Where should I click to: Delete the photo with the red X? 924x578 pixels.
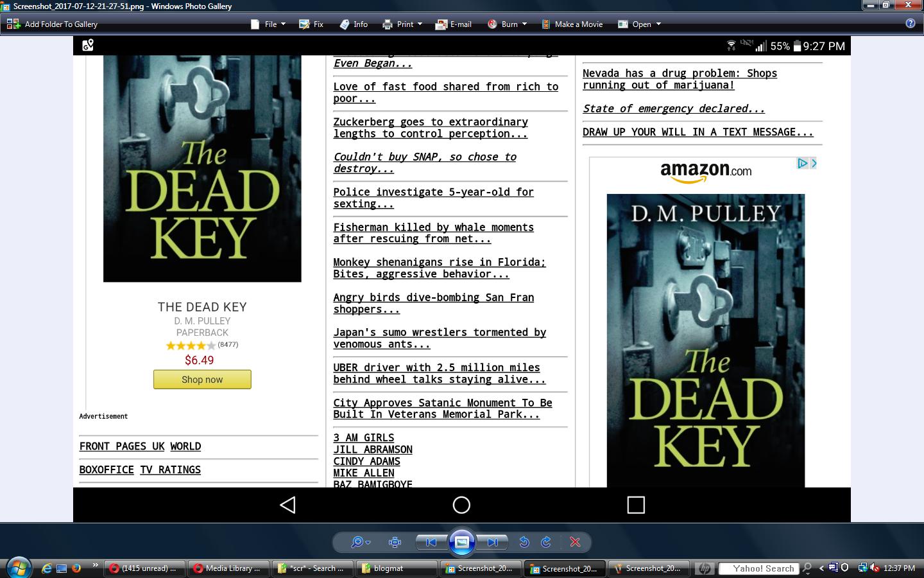click(x=575, y=542)
